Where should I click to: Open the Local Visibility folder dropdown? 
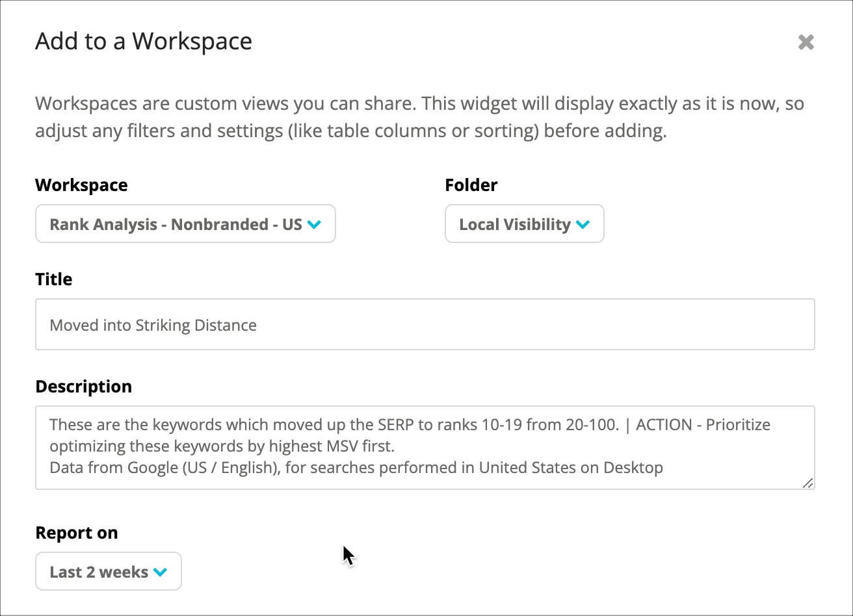(525, 224)
